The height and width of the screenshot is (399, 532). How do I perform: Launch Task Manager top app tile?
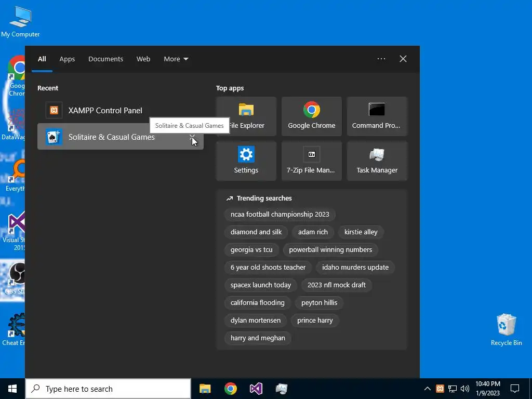pos(377,161)
